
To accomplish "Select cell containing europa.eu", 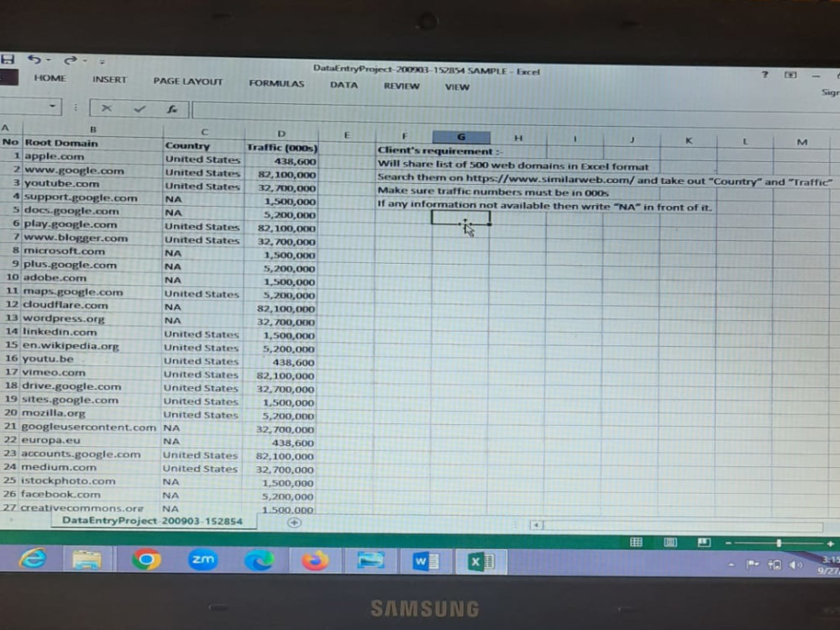I will (90, 440).
